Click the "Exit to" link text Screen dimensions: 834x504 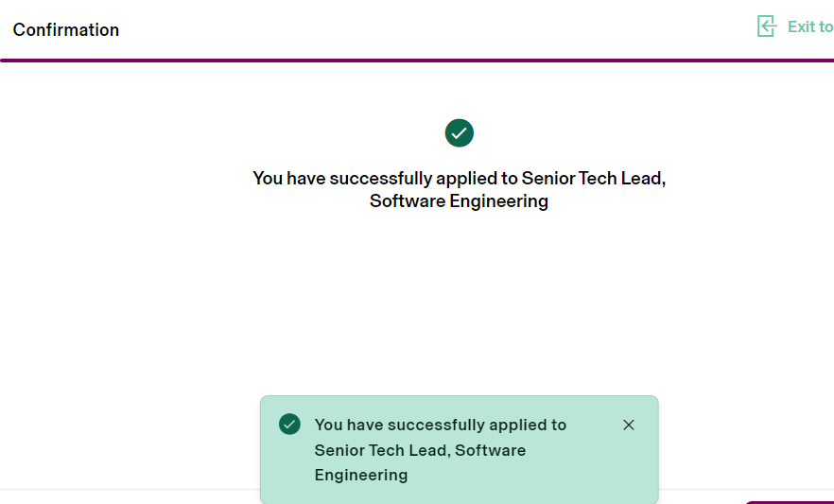click(x=810, y=26)
